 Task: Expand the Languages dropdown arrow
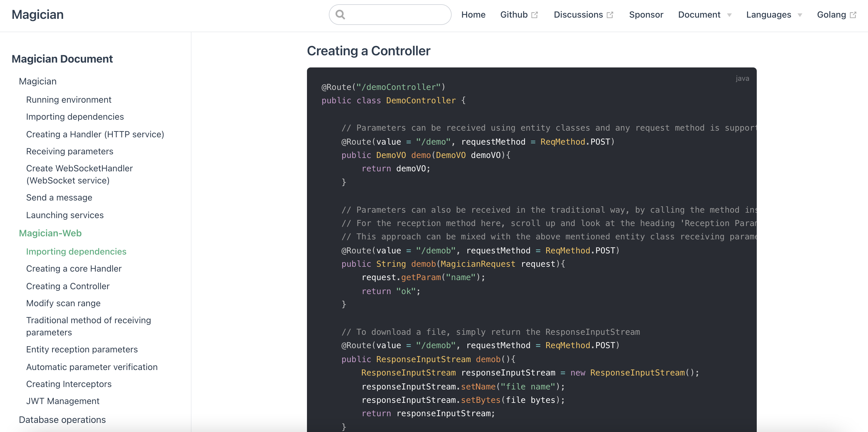pos(800,15)
